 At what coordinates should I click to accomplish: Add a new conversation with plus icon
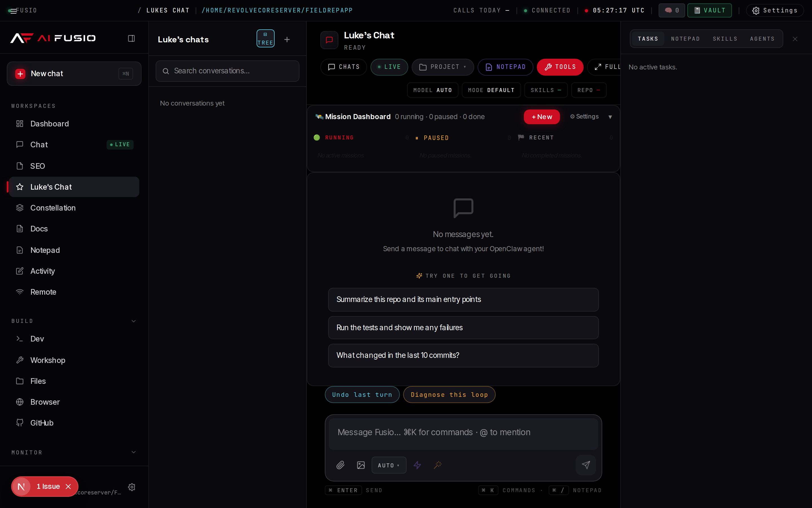point(287,40)
